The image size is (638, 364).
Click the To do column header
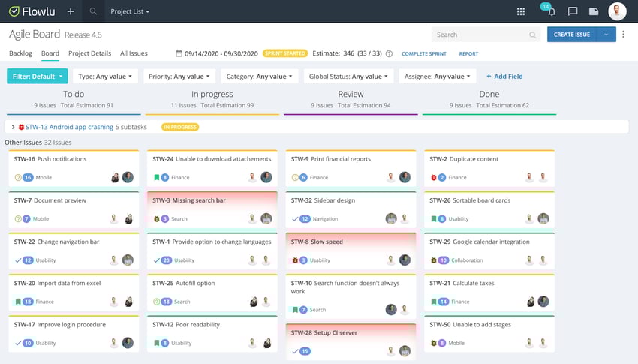click(x=74, y=94)
